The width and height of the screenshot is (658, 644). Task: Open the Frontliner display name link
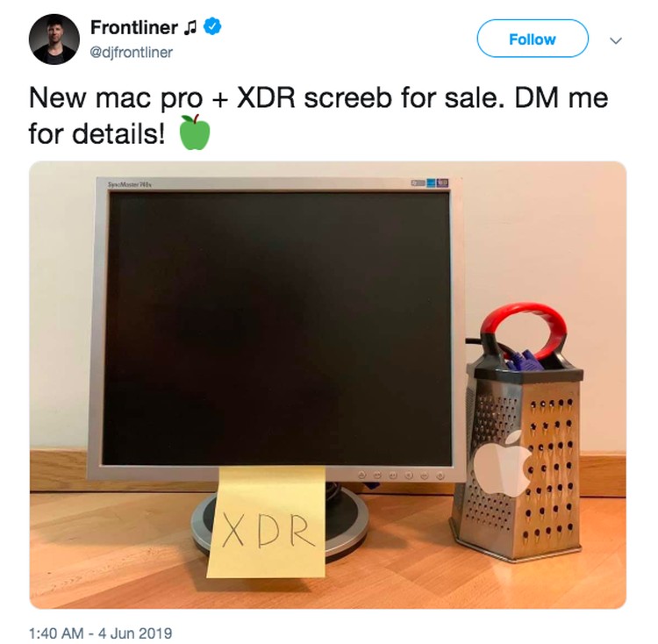[134, 28]
